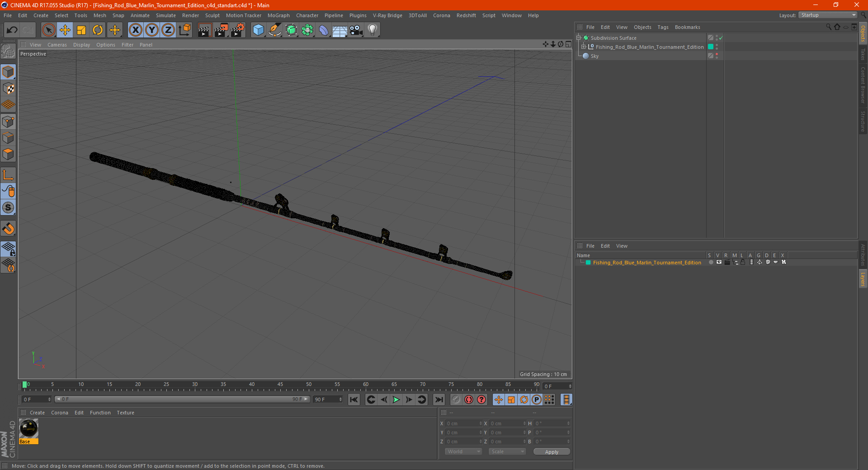Open the Floor environment icon
Viewport: 868px width, 470px height.
340,30
